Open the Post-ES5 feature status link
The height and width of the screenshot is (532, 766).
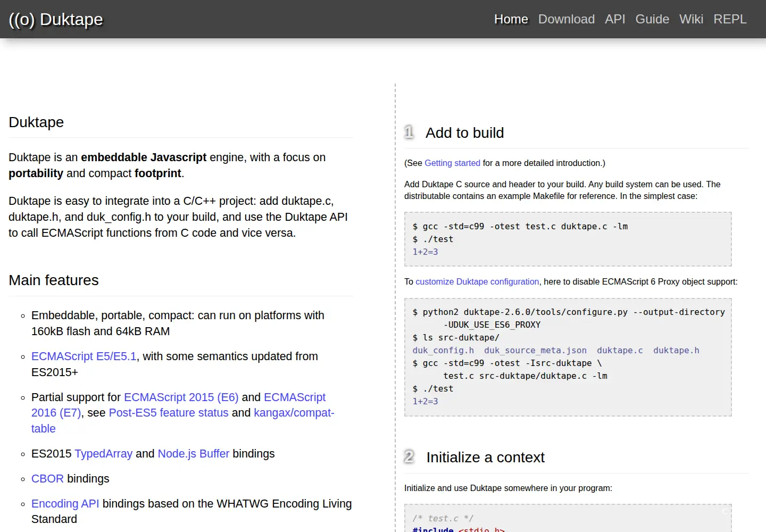pyautogui.click(x=169, y=413)
